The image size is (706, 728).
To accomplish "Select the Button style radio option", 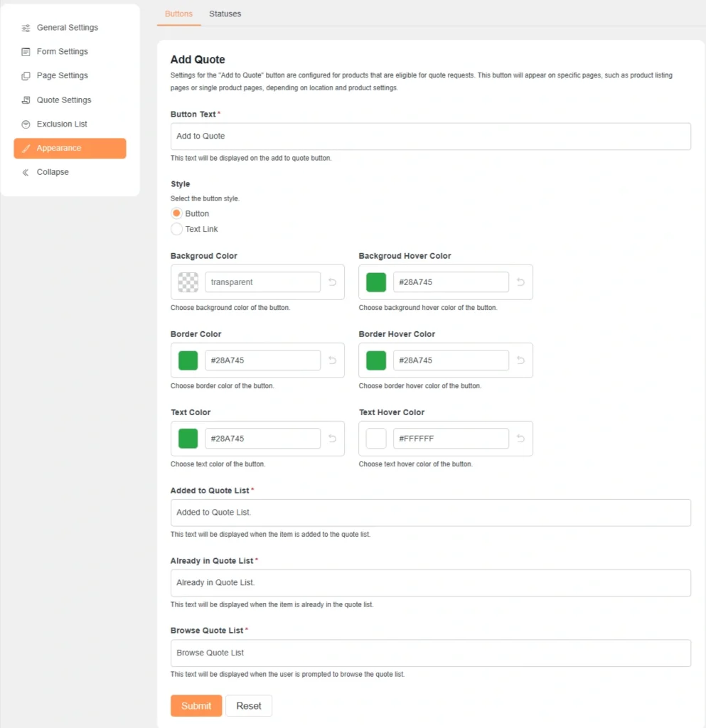I will pyautogui.click(x=176, y=213).
